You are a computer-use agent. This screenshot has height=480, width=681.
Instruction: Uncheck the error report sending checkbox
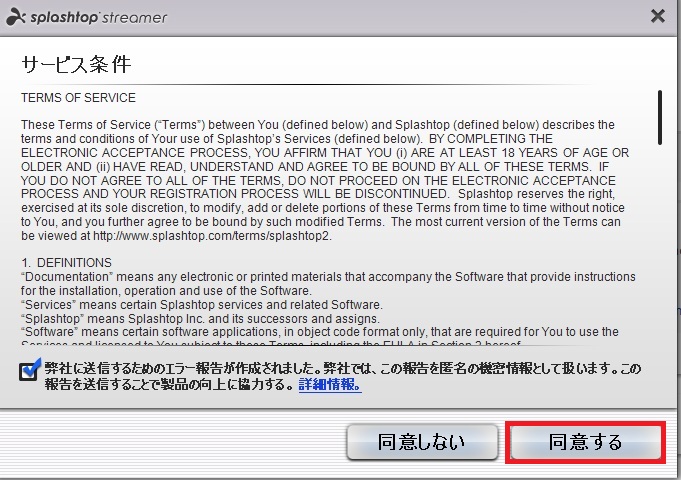click(29, 371)
